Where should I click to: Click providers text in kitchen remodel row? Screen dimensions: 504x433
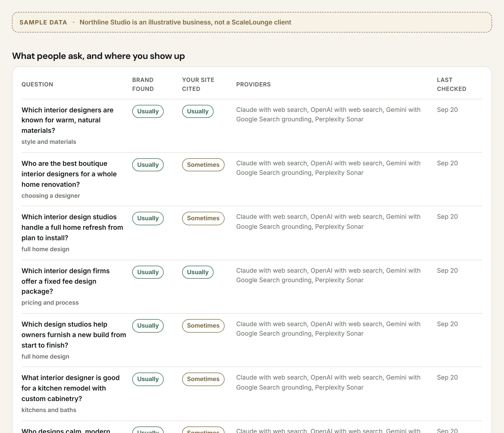click(x=328, y=383)
